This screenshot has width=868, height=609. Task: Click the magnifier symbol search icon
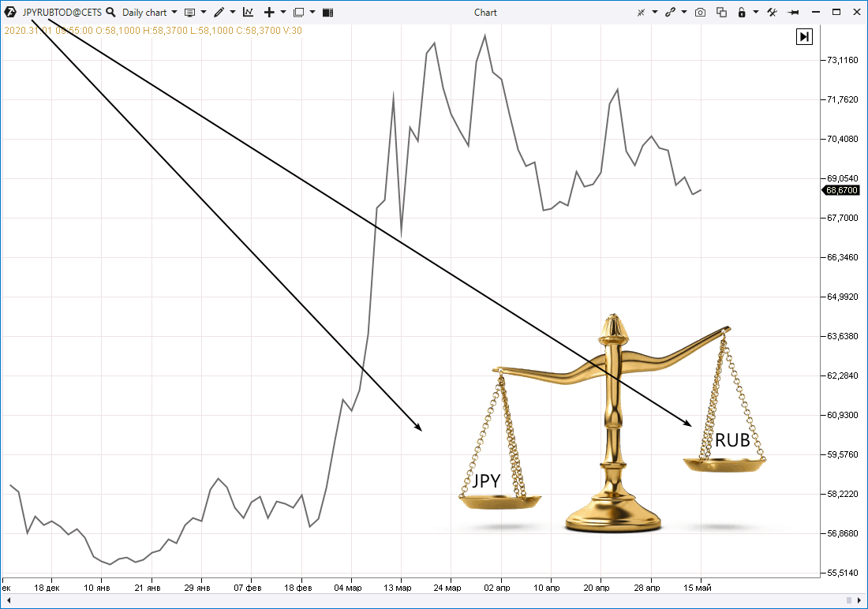pos(110,12)
